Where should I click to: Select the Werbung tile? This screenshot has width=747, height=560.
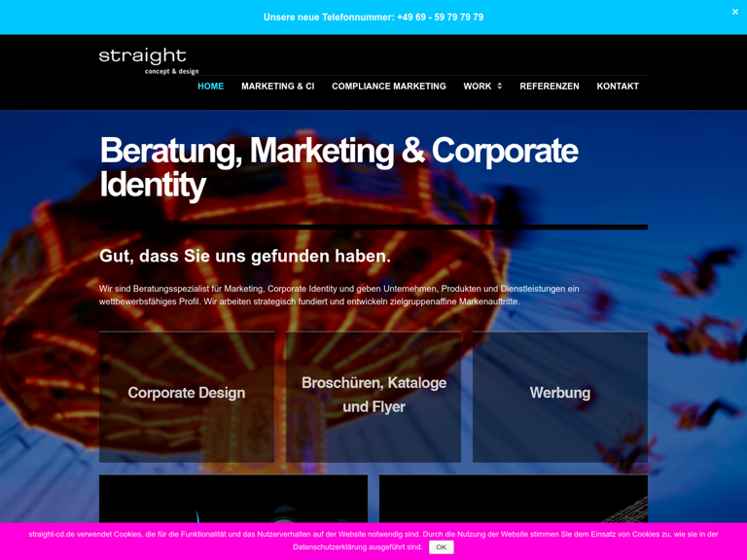click(x=560, y=397)
